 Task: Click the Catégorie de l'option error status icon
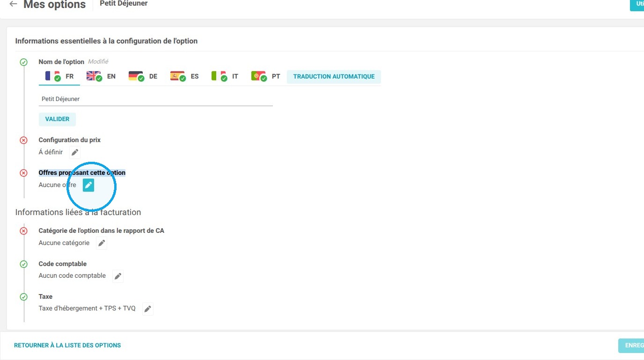point(24,231)
